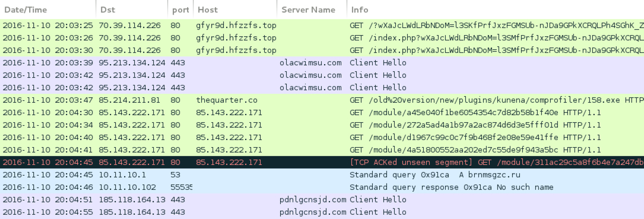This screenshot has width=644, height=219.
Task: Select the TCP ACKed unseen segment row
Action: tap(322, 162)
